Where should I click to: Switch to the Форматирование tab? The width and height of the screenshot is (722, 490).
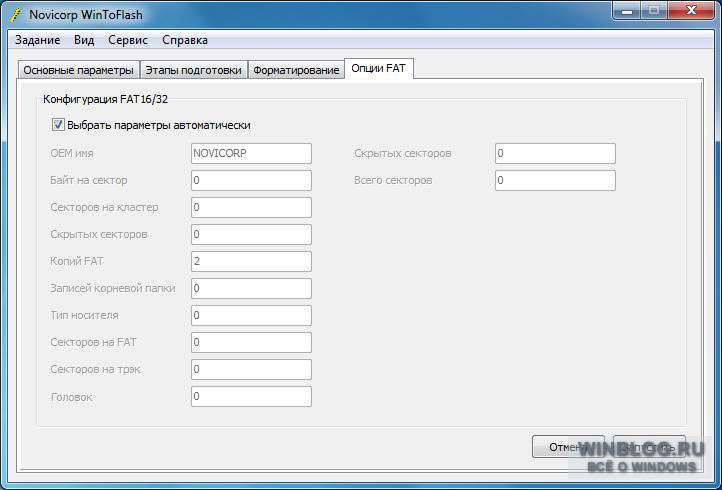tap(296, 70)
